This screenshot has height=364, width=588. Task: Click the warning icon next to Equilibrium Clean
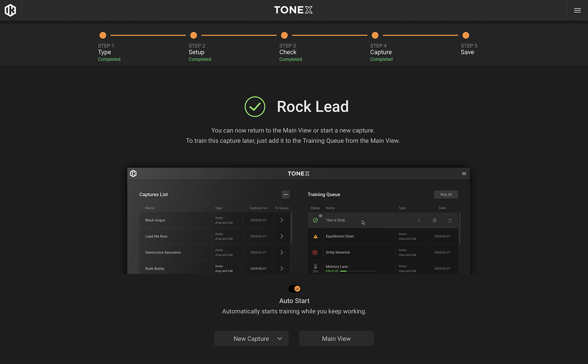pyautogui.click(x=315, y=236)
